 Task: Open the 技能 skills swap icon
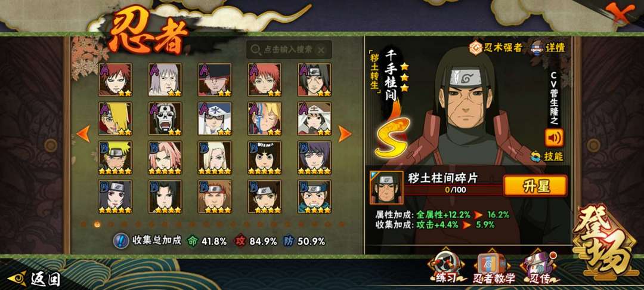click(x=546, y=156)
